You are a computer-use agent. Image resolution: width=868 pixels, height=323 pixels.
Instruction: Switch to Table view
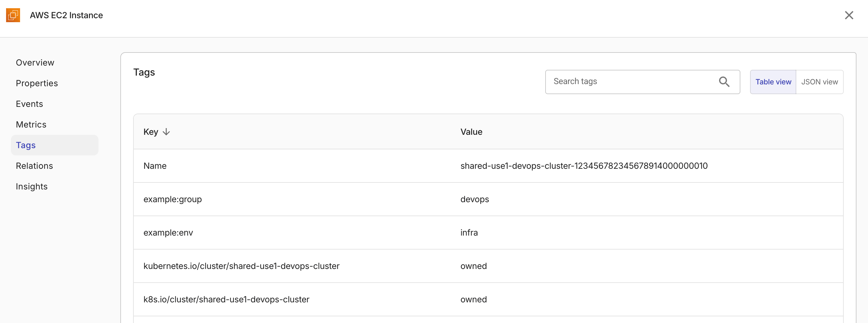773,82
